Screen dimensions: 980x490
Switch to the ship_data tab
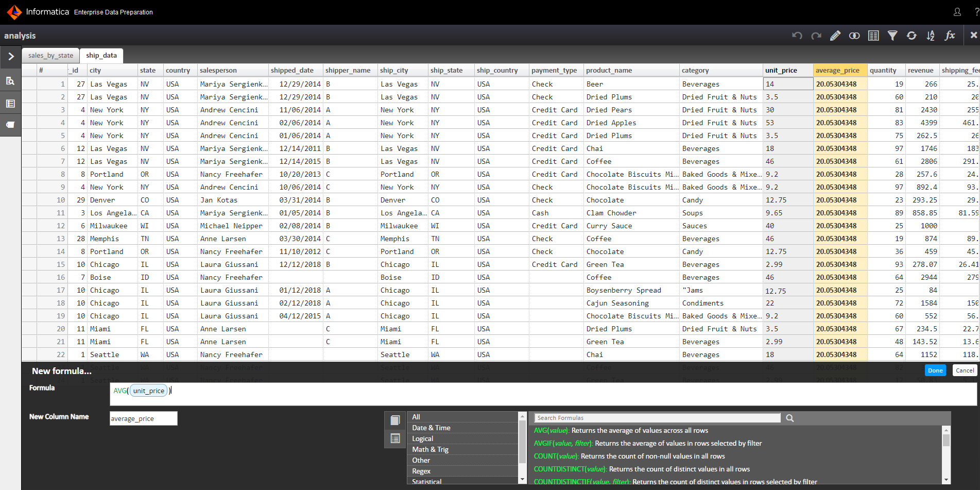coord(101,56)
